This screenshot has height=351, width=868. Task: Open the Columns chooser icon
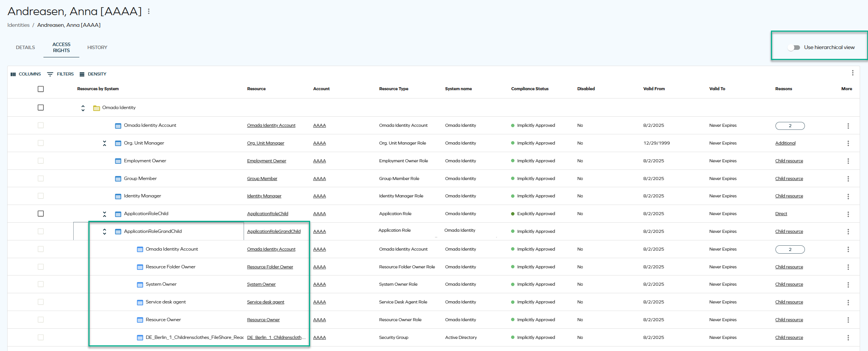coord(13,74)
